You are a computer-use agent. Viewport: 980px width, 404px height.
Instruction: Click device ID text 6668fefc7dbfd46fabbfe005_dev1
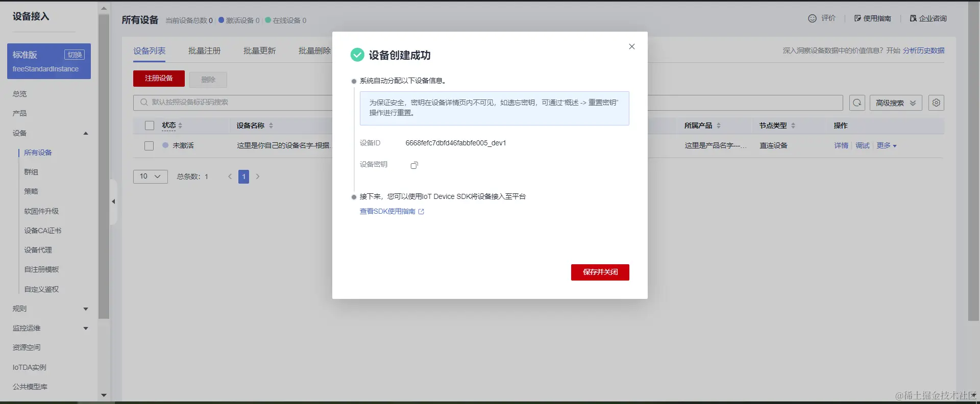tap(456, 143)
